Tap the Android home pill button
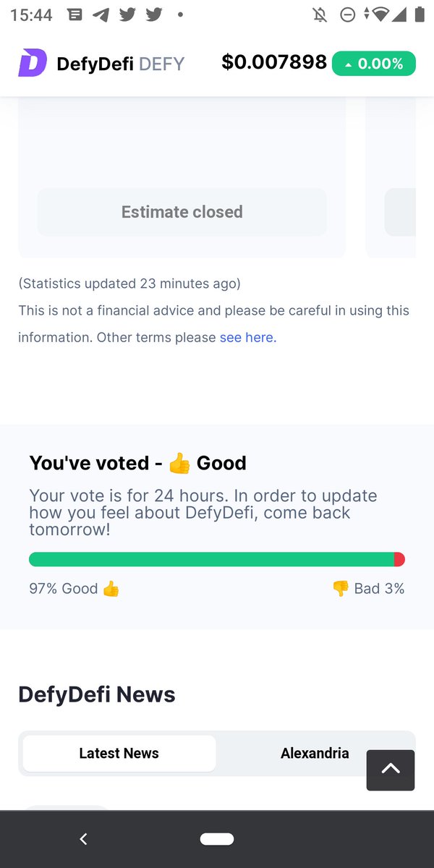Viewport: 434px width, 868px height. pyautogui.click(x=217, y=839)
